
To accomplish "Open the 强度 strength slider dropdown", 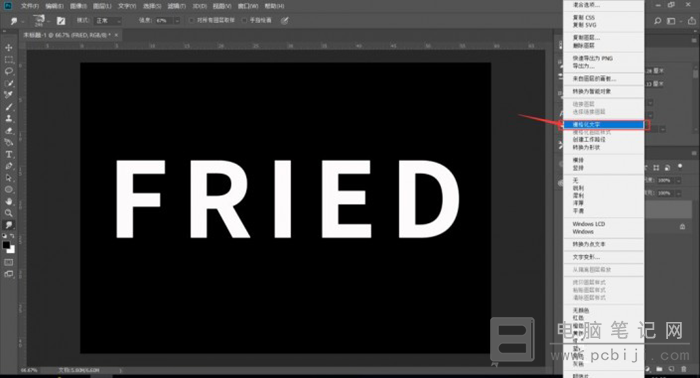I will pos(177,21).
